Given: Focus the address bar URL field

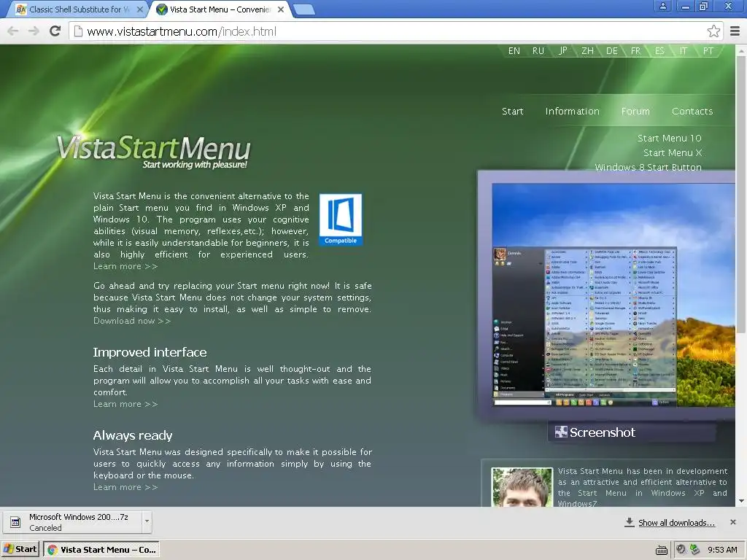Looking at the screenshot, I should (x=395, y=31).
